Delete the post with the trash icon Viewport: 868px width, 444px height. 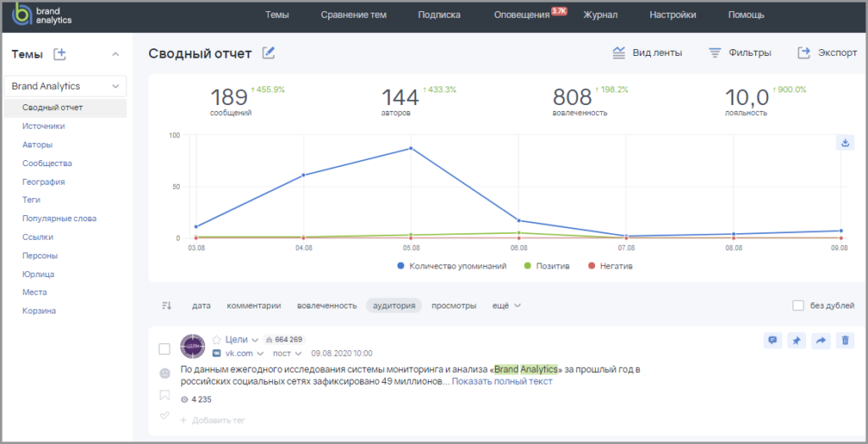(x=844, y=341)
